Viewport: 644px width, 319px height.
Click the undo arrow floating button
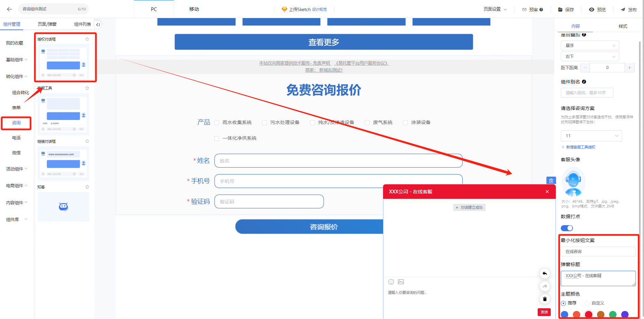545,273
